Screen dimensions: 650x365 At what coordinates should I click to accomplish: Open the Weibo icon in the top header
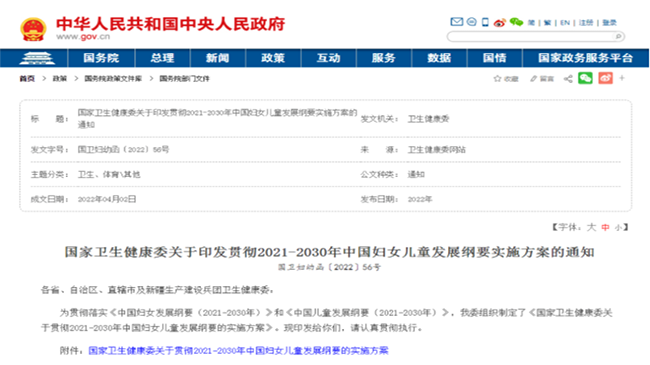[500, 22]
